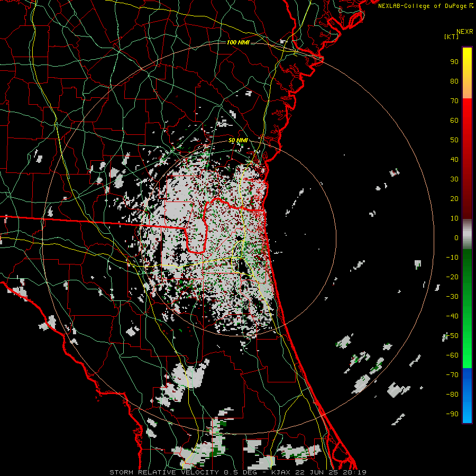Screen dimensions: 476x476
Task: Click the Storm Relative Velocity KJAX caption
Action: pos(238,472)
